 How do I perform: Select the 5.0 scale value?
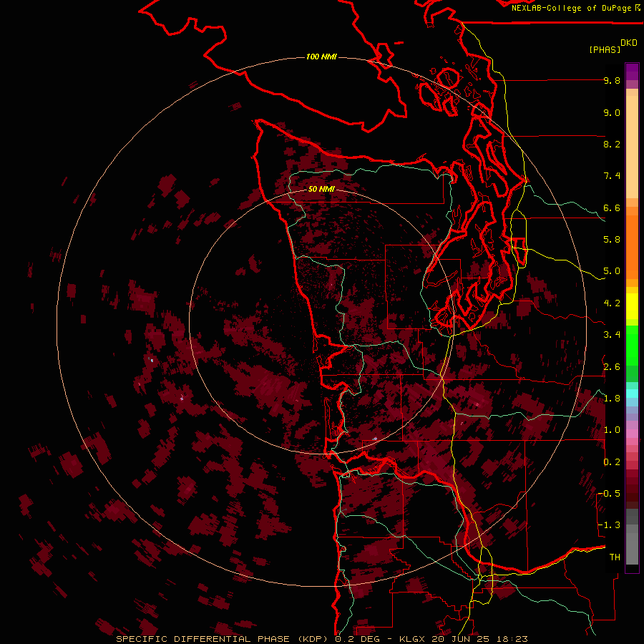tap(612, 271)
